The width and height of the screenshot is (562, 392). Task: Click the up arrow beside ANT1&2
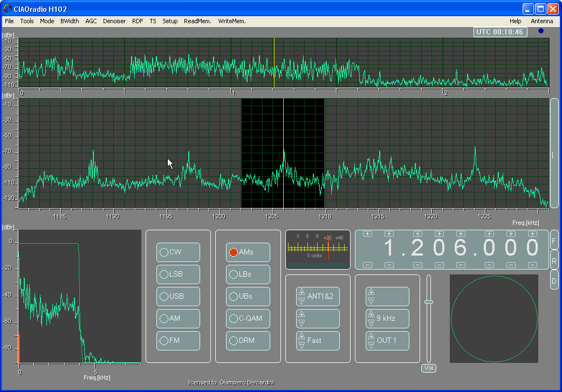(301, 292)
